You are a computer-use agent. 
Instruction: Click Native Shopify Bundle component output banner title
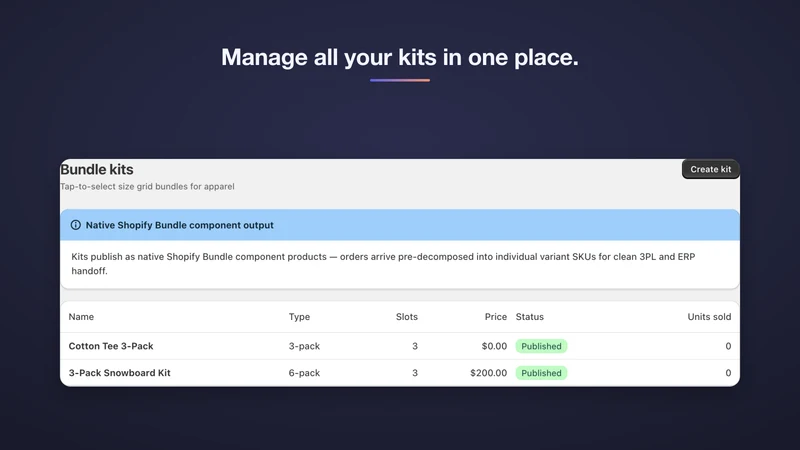[x=180, y=225]
